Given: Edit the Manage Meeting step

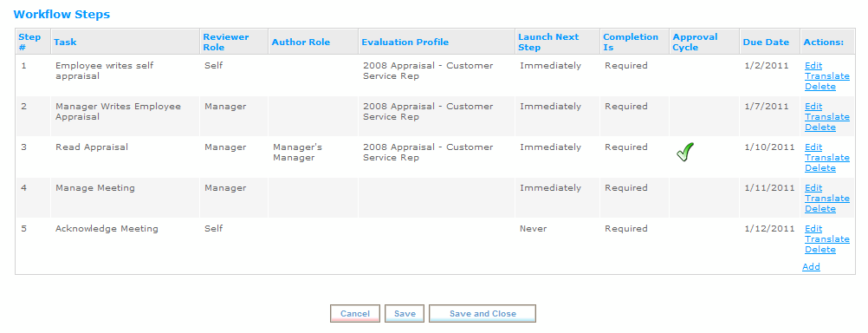Looking at the screenshot, I should tap(813, 188).
